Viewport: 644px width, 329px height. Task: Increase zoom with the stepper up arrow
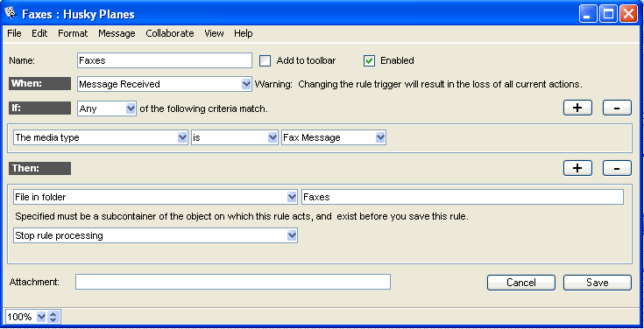pyautogui.click(x=53, y=314)
